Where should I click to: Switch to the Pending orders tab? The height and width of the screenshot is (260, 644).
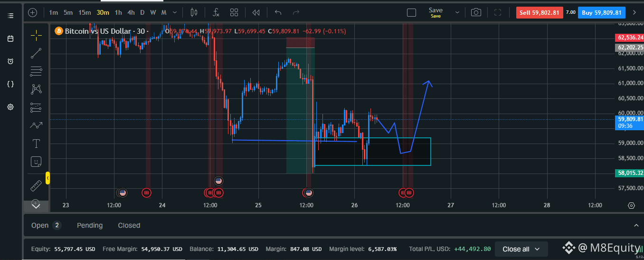[90, 225]
